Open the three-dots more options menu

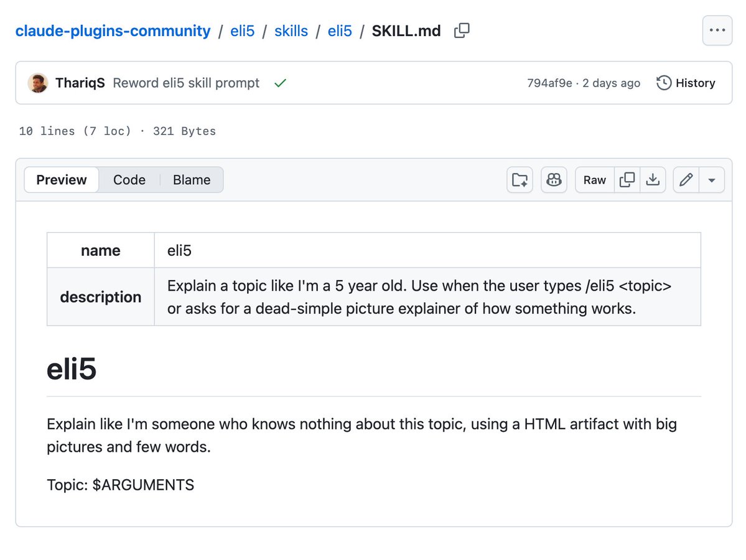(x=717, y=30)
